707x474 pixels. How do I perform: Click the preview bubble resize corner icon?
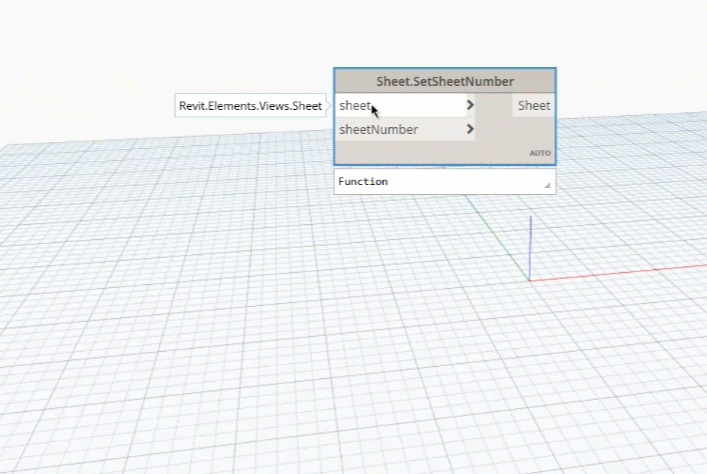point(547,185)
